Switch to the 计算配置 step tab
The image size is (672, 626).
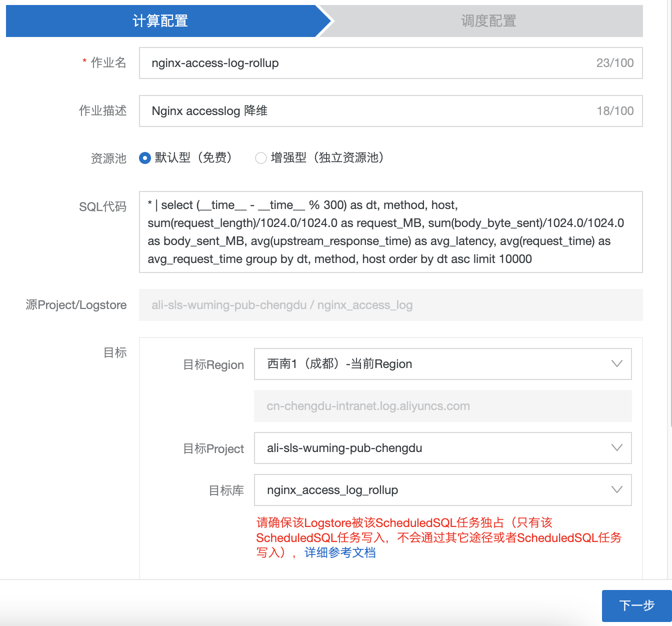(160, 21)
